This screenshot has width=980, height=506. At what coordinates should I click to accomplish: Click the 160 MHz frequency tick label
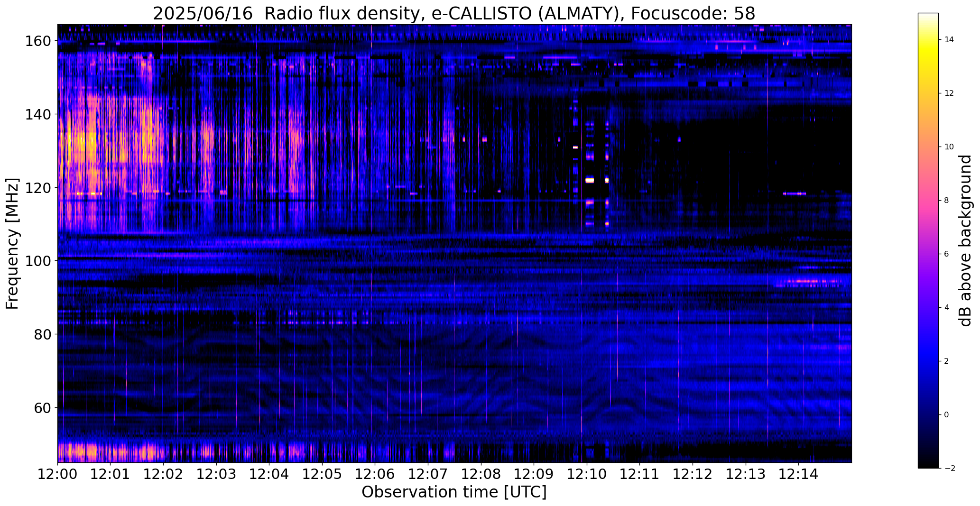pyautogui.click(x=37, y=41)
